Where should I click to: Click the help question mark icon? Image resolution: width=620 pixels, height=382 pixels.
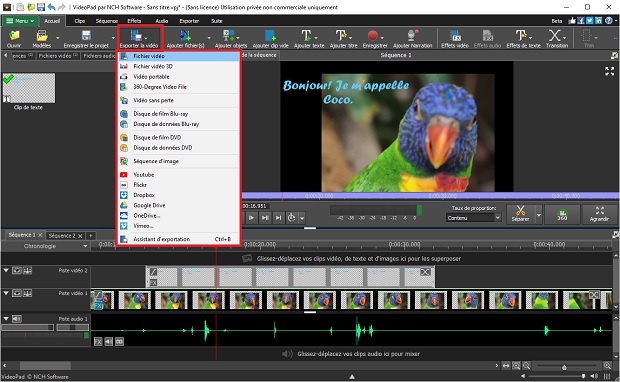pos(609,21)
